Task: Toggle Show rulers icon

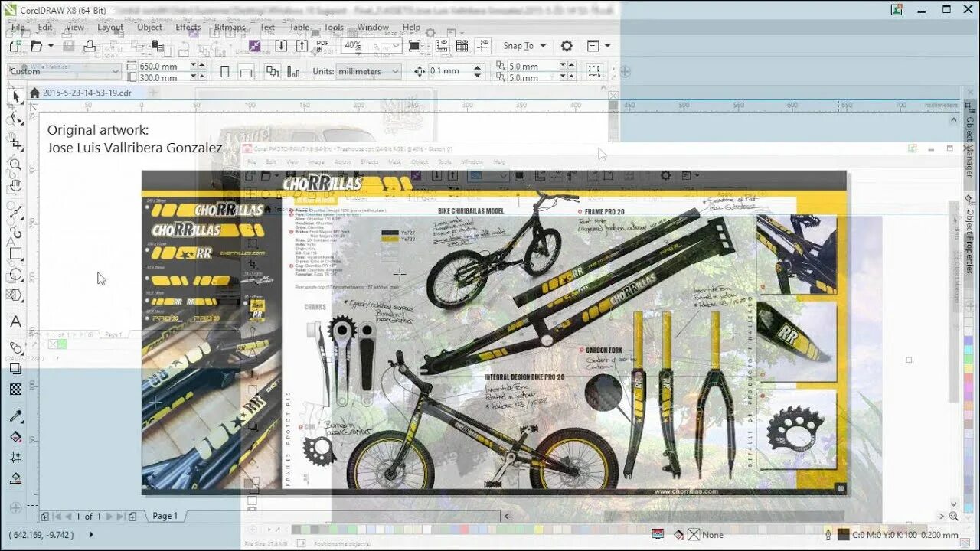Action: (x=442, y=46)
